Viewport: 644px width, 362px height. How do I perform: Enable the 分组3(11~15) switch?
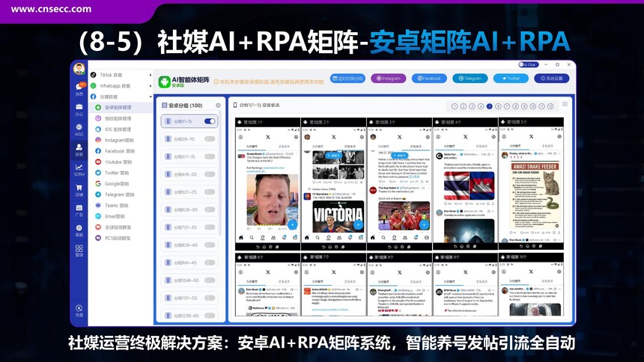pyautogui.click(x=210, y=156)
